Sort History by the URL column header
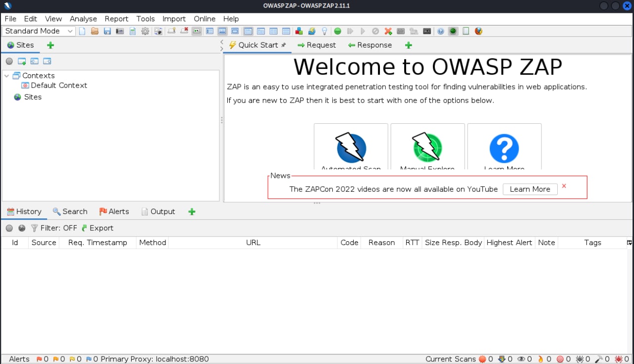The image size is (634, 364). click(x=253, y=243)
